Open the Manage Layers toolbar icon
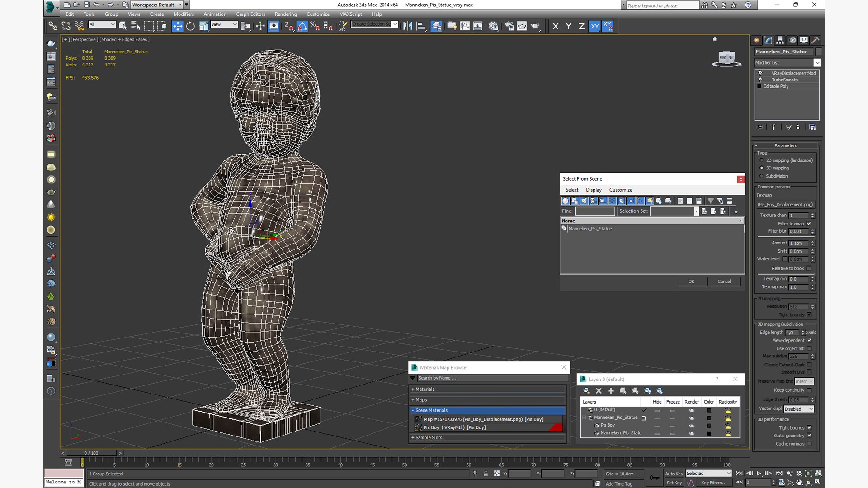 [436, 26]
